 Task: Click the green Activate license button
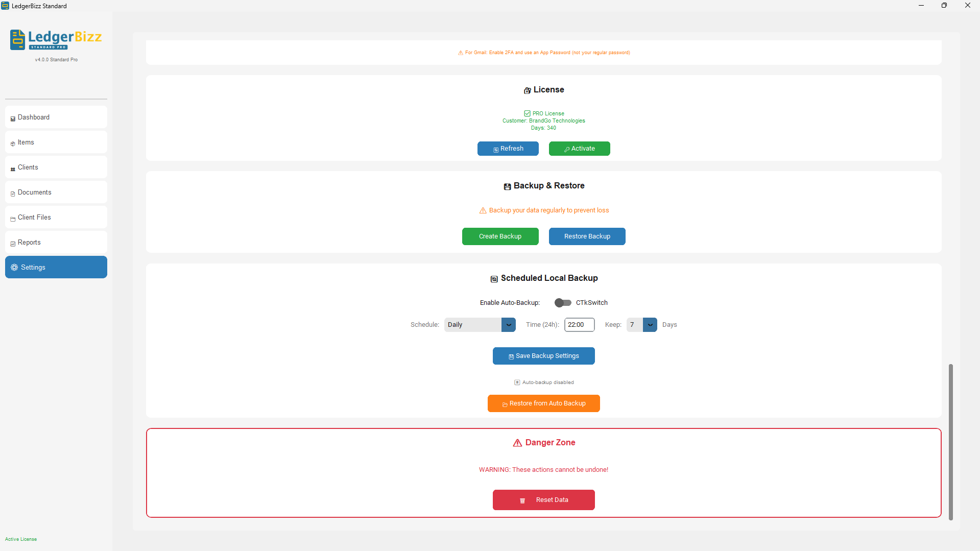coord(579,149)
